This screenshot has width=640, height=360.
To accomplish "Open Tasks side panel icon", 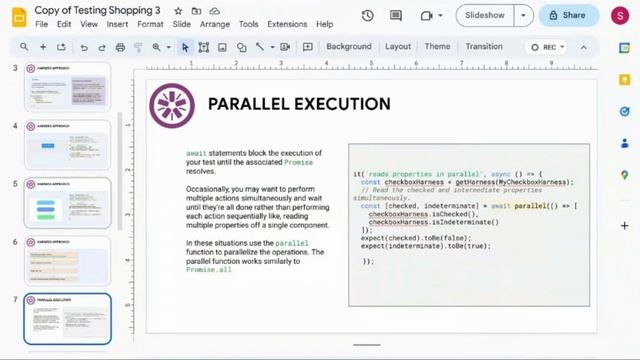I will coord(624,111).
